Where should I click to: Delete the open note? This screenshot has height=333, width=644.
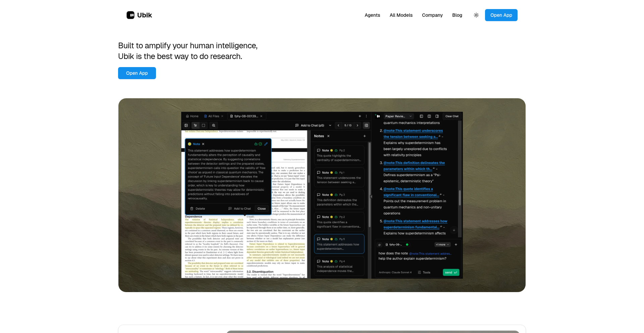coord(198,209)
